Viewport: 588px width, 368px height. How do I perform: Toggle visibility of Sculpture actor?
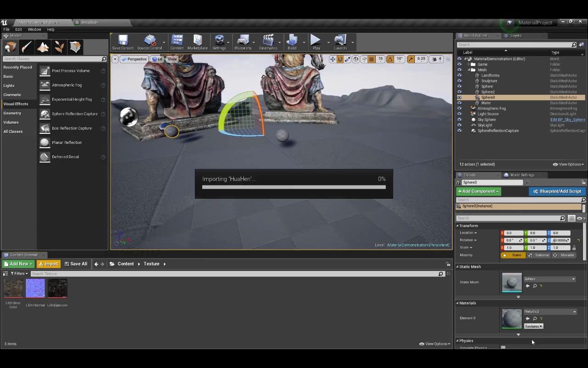coord(459,81)
